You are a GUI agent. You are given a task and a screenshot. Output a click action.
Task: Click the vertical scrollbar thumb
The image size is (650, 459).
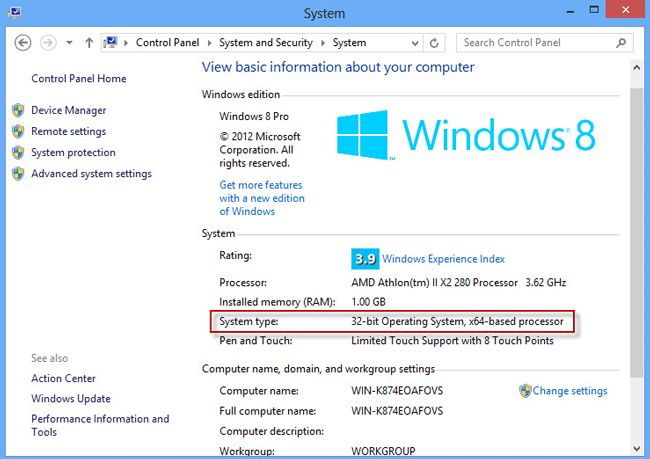point(637,232)
